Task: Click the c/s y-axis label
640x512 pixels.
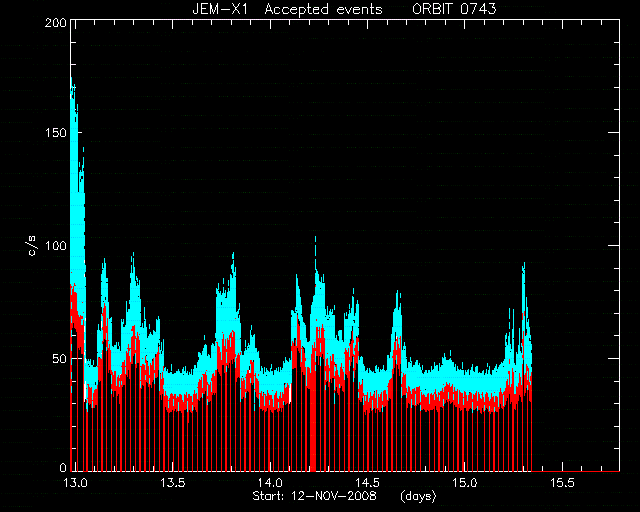Action: 33,246
